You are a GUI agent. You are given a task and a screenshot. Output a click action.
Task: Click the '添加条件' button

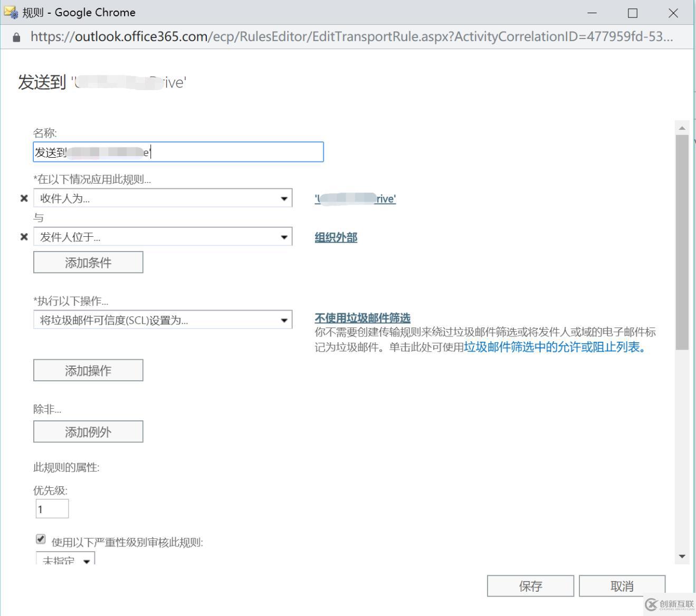pyautogui.click(x=88, y=262)
